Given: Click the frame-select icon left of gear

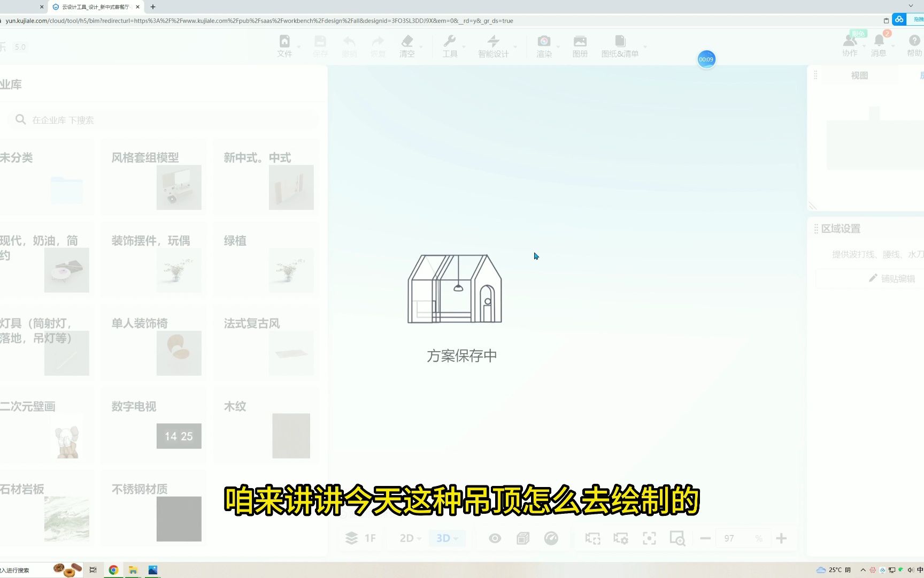Looking at the screenshot, I should (592, 538).
